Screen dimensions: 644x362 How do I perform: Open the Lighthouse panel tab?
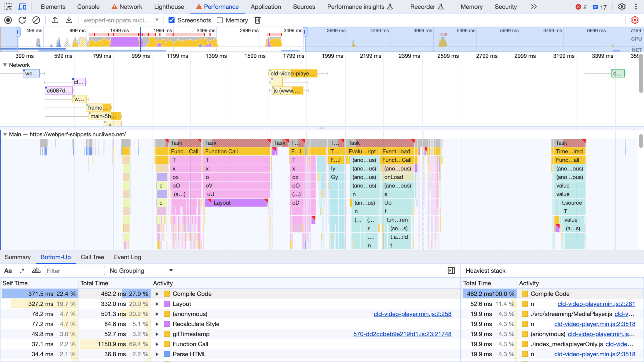point(169,7)
